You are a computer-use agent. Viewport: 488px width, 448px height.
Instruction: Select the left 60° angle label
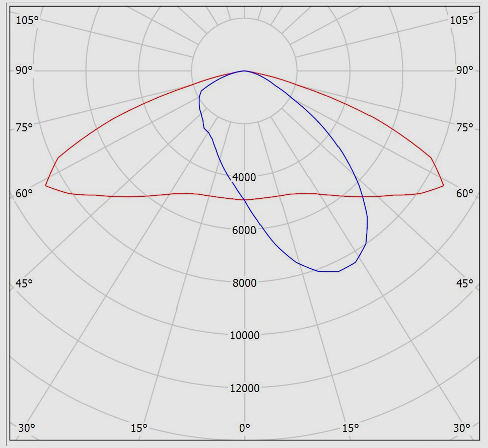pos(24,193)
